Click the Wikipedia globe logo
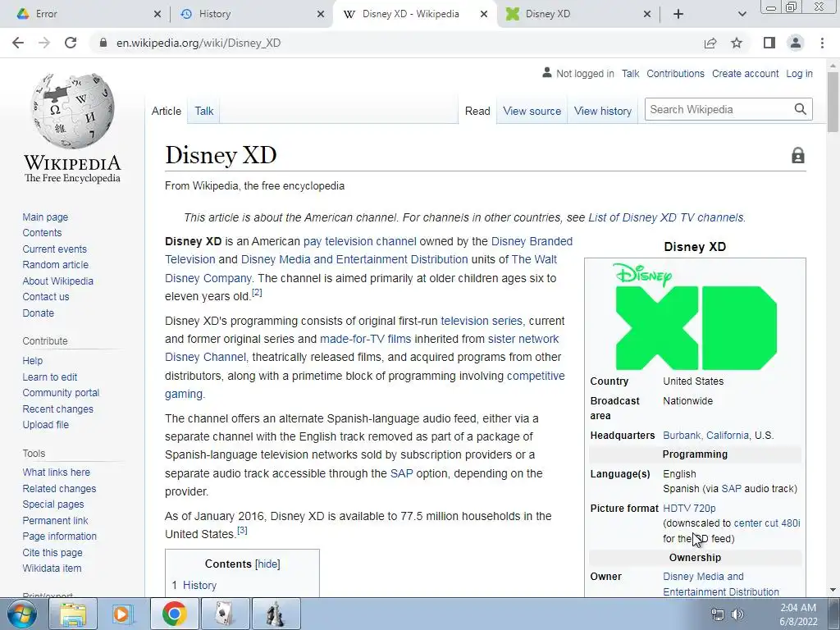The width and height of the screenshot is (840, 630). (x=73, y=111)
